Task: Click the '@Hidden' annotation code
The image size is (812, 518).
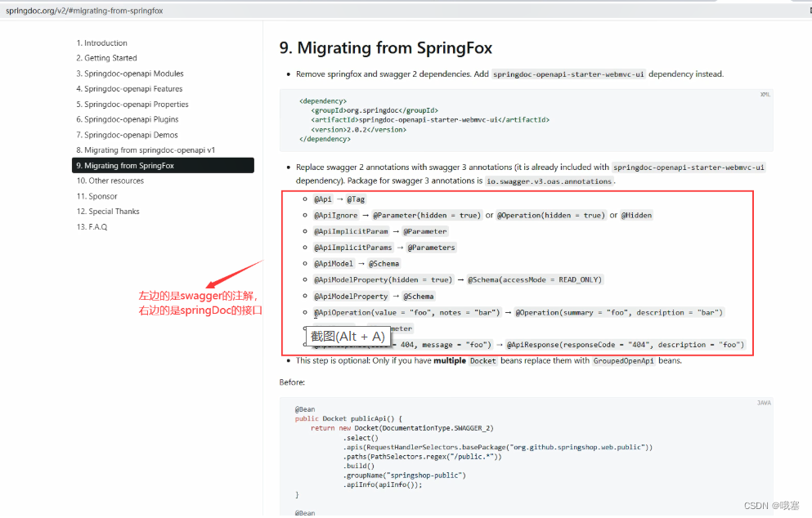Action: [x=636, y=215]
